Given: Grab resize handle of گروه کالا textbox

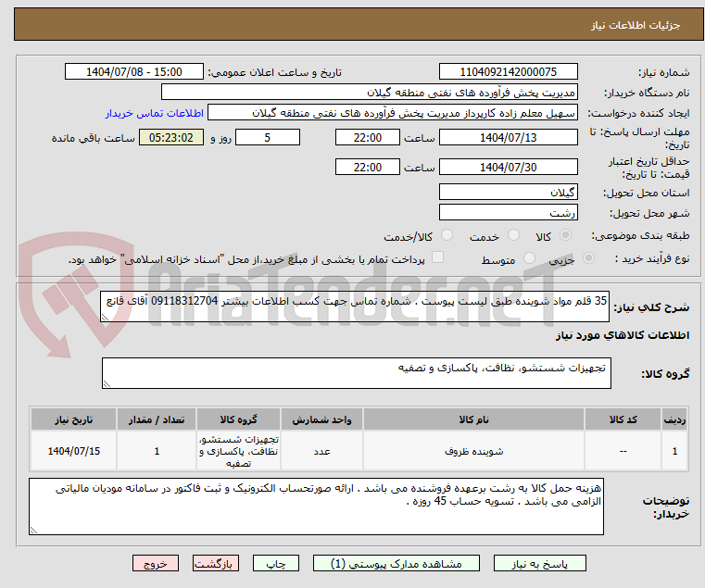Looking at the screenshot, I should 107,384.
